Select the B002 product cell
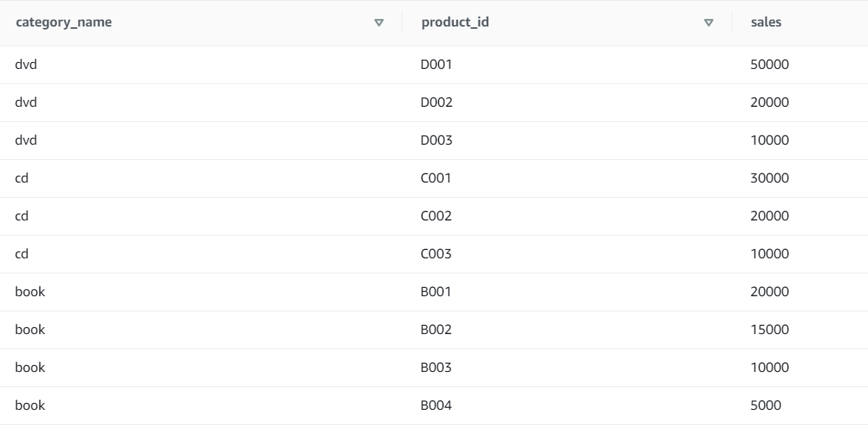The image size is (868, 425). tap(437, 330)
